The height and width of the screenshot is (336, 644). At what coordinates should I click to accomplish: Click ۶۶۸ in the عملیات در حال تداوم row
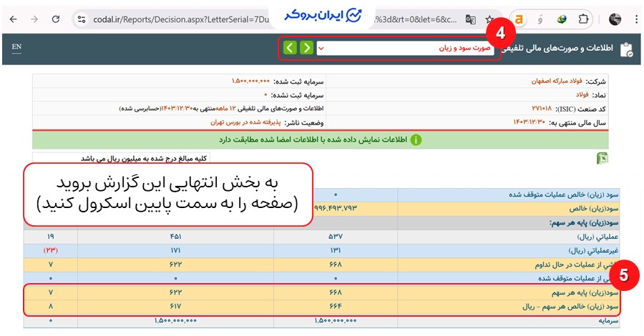coord(336,265)
